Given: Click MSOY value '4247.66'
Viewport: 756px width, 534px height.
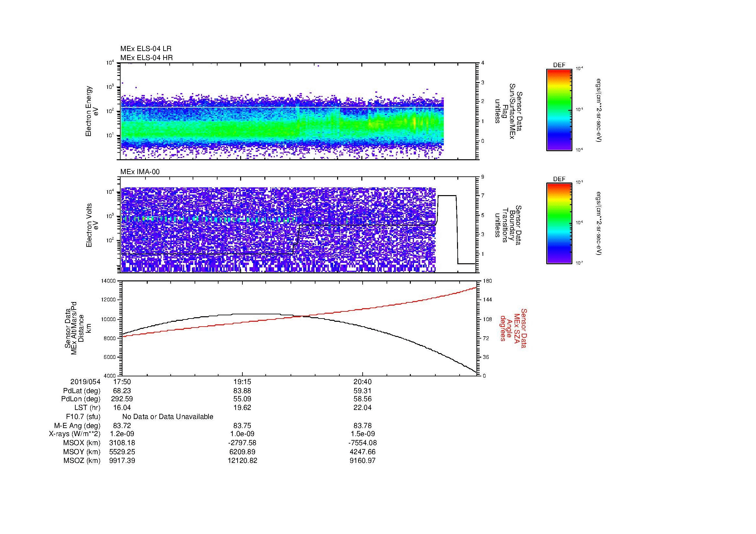Looking at the screenshot, I should click(363, 452).
